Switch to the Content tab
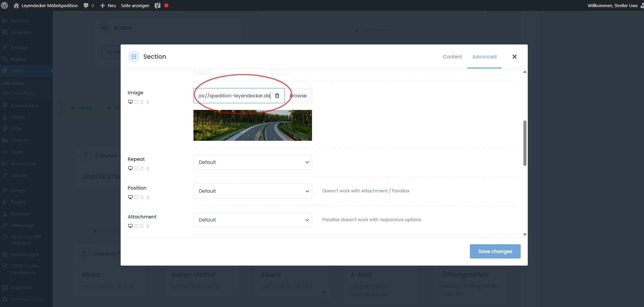Viewport: 644px width, 307px height. pyautogui.click(x=452, y=57)
